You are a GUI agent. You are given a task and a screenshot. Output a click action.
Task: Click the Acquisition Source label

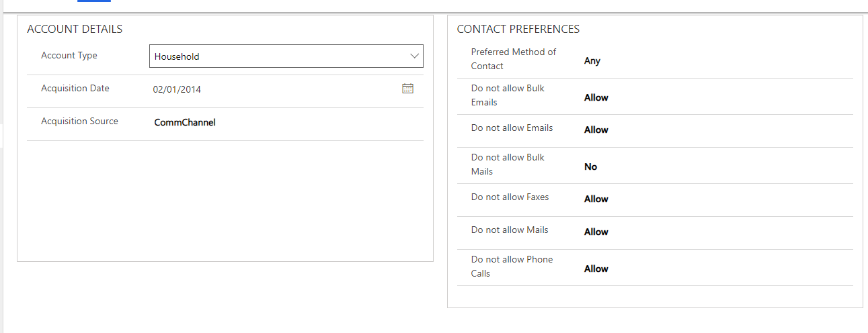(79, 122)
